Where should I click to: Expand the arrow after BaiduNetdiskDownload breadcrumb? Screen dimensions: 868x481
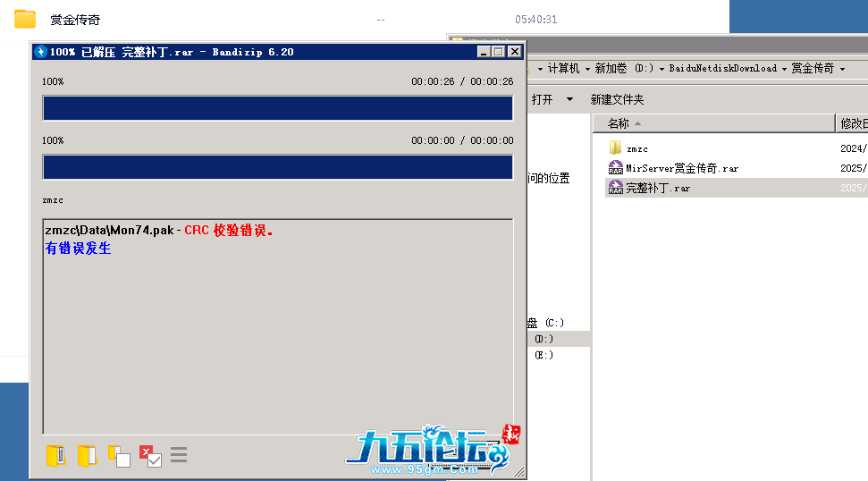(784, 69)
